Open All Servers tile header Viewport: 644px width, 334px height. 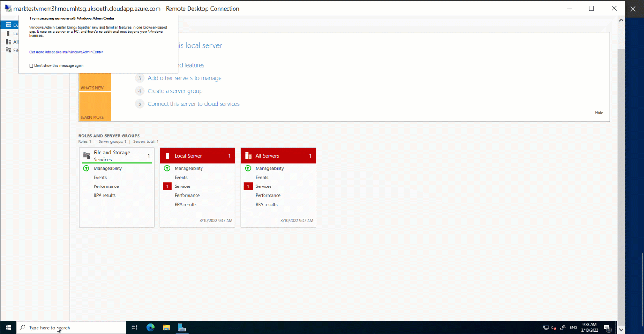tap(278, 156)
